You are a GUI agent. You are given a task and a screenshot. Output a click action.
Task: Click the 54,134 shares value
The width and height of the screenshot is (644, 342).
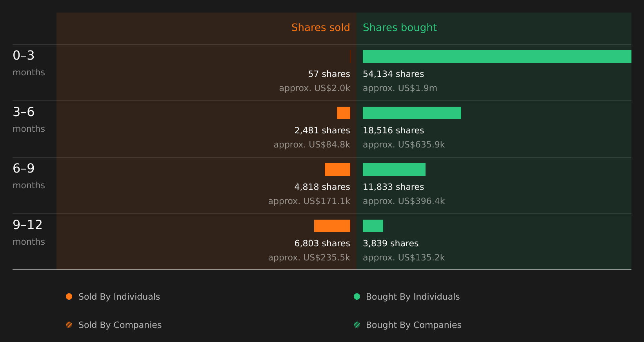click(x=393, y=74)
